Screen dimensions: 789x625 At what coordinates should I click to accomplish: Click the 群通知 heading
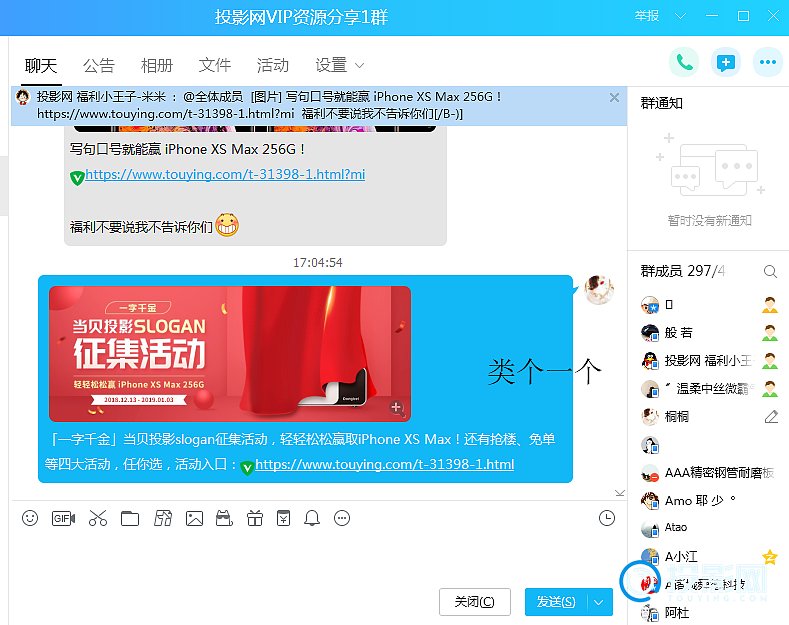click(661, 104)
